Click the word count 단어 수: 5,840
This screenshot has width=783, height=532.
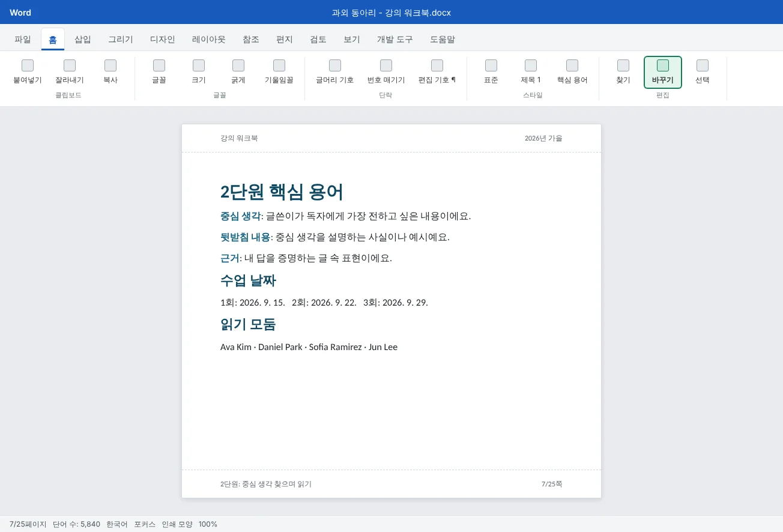coord(76,524)
